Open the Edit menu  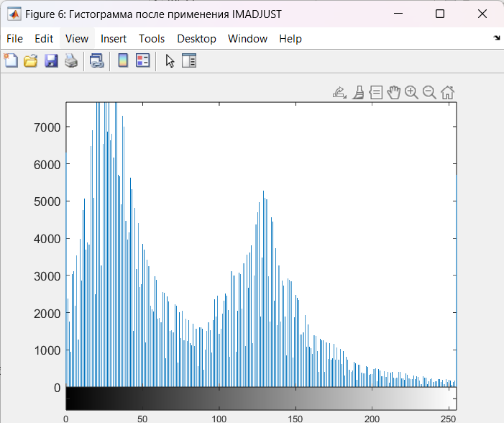click(44, 39)
